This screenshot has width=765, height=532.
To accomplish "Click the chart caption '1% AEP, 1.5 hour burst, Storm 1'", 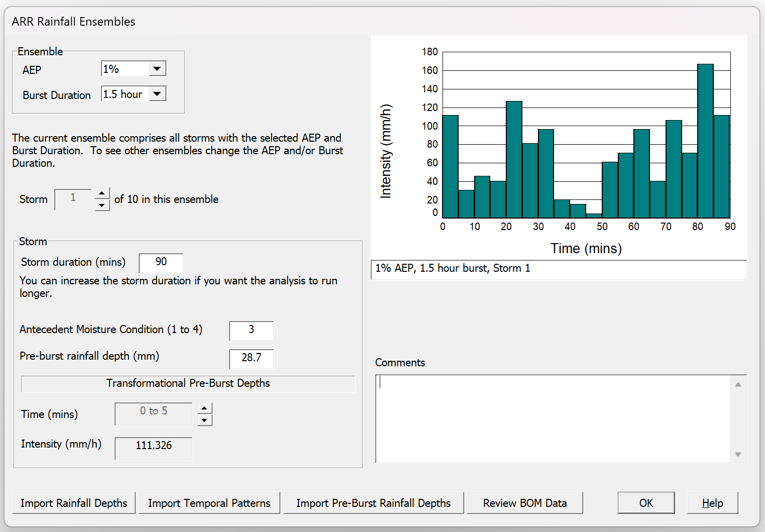I will [453, 268].
